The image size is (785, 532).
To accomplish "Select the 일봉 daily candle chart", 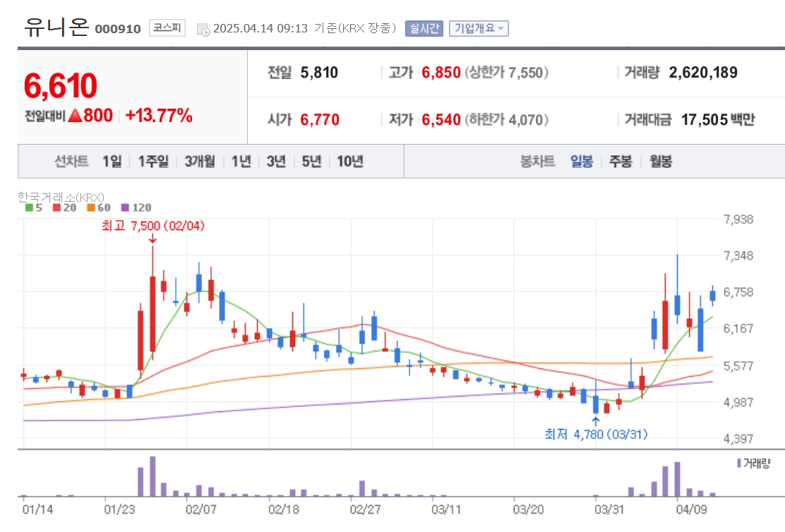I will [582, 161].
